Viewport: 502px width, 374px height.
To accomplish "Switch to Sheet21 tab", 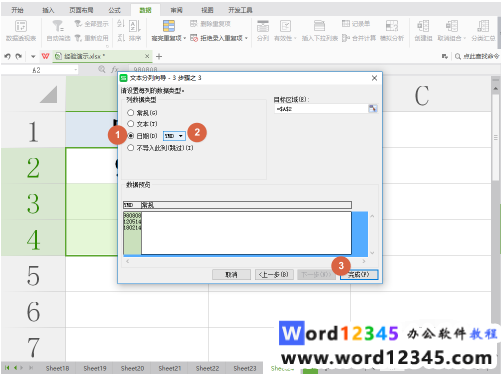I will pos(170,368).
